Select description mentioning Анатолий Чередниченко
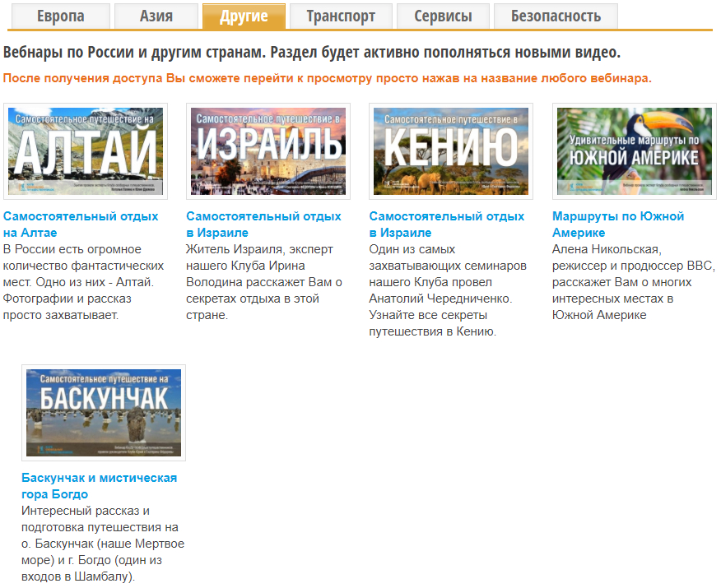The image size is (721, 588). click(448, 290)
